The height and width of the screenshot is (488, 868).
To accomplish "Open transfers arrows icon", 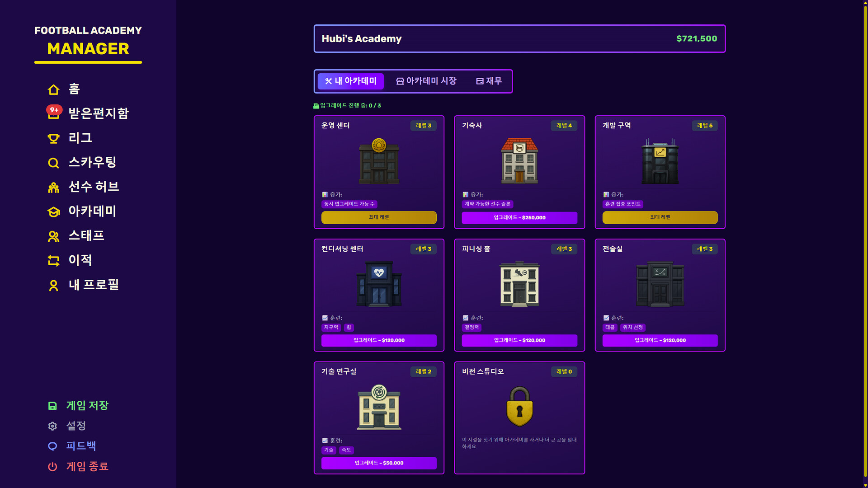I will (x=53, y=260).
